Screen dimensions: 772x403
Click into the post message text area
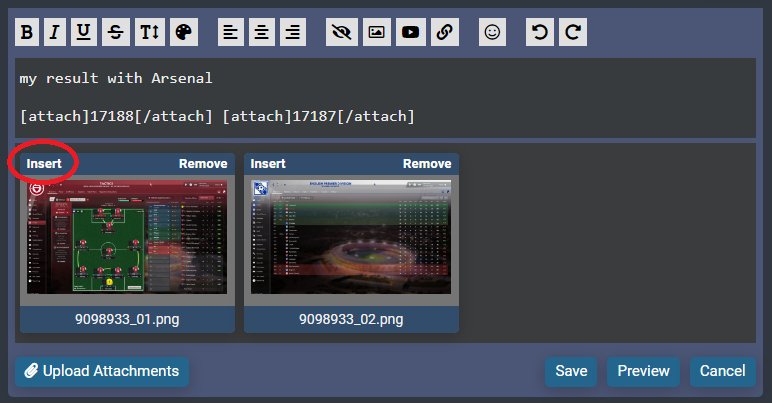point(385,98)
